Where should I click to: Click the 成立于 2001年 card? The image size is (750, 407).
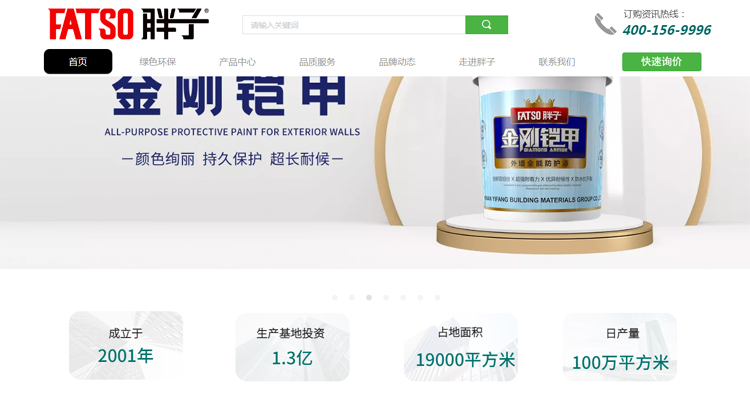tap(126, 345)
